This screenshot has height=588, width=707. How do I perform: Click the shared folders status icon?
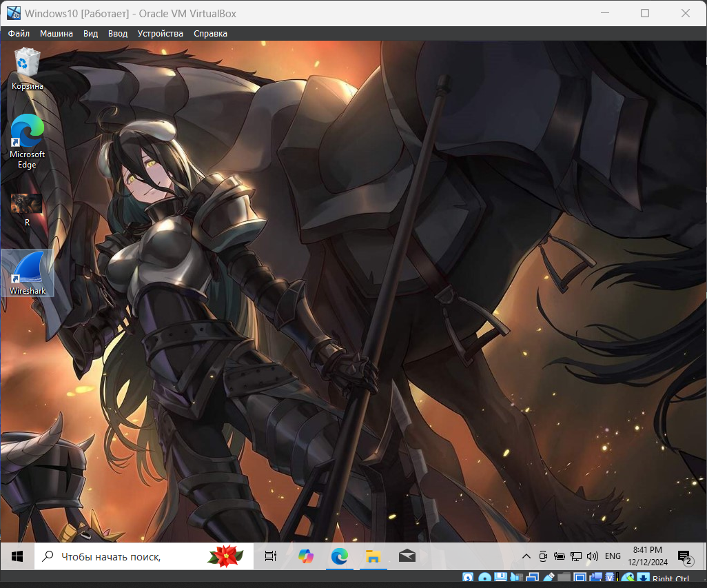[x=564, y=578]
